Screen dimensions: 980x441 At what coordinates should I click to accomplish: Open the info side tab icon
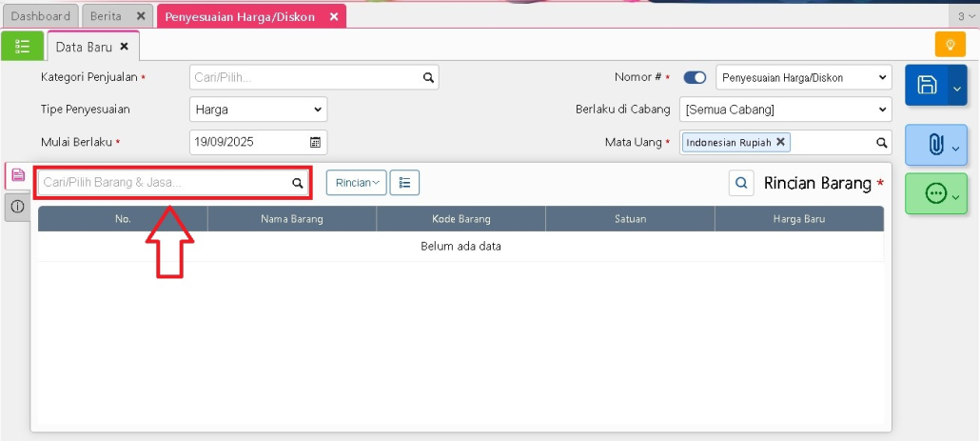tap(17, 207)
